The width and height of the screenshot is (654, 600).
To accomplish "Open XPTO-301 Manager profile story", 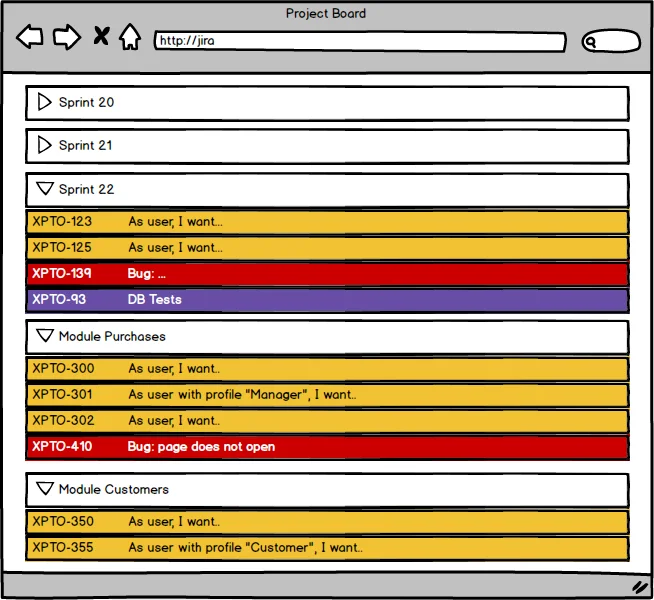I will (327, 395).
